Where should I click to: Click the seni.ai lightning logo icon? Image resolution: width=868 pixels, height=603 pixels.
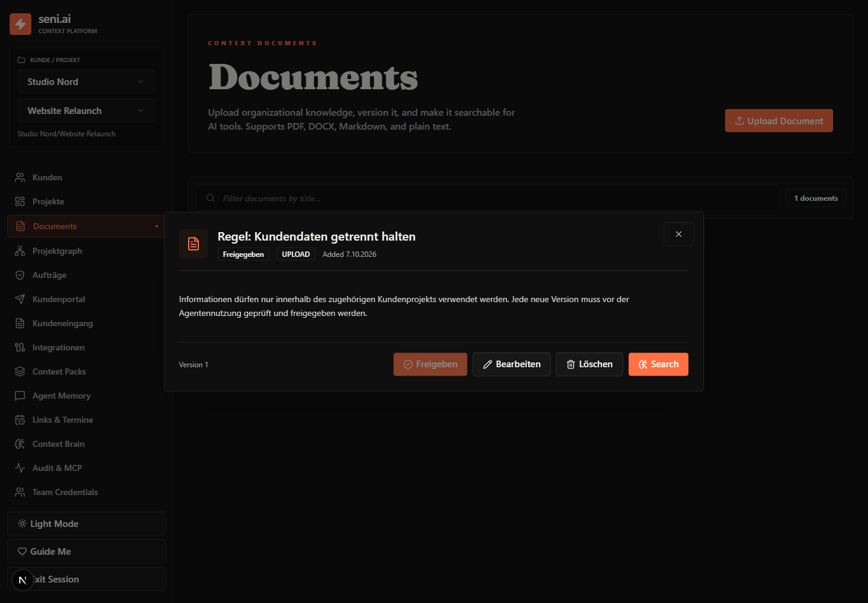[20, 24]
